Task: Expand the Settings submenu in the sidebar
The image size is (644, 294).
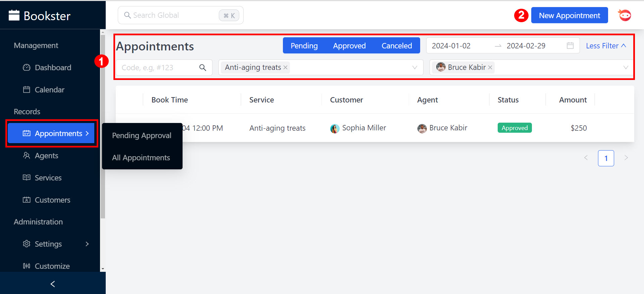Action: tap(87, 244)
